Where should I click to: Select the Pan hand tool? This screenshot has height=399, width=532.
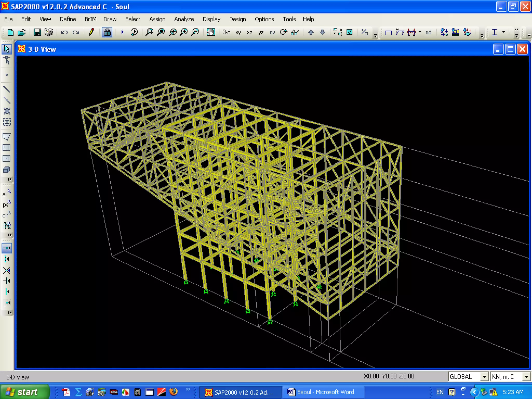211,32
